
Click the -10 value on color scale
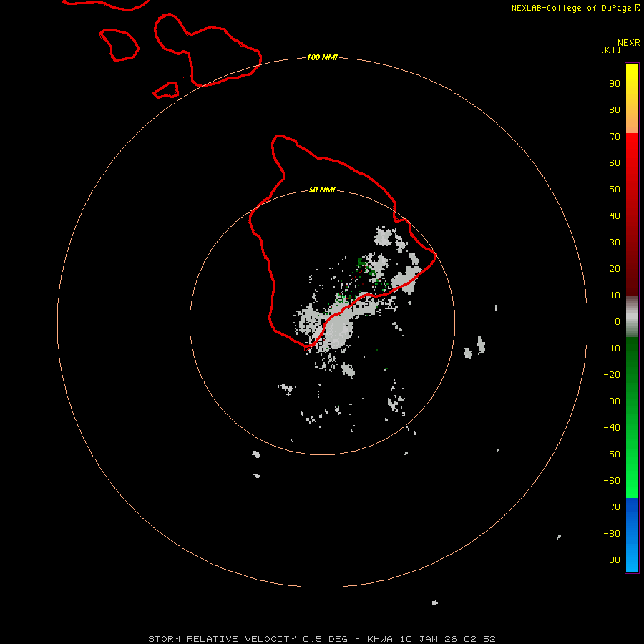[x=612, y=348]
